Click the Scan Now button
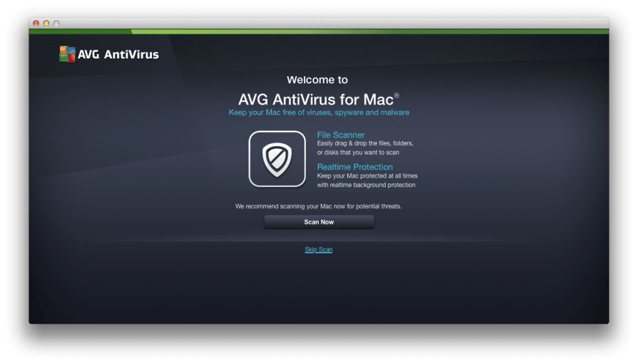638x364 pixels. (318, 222)
